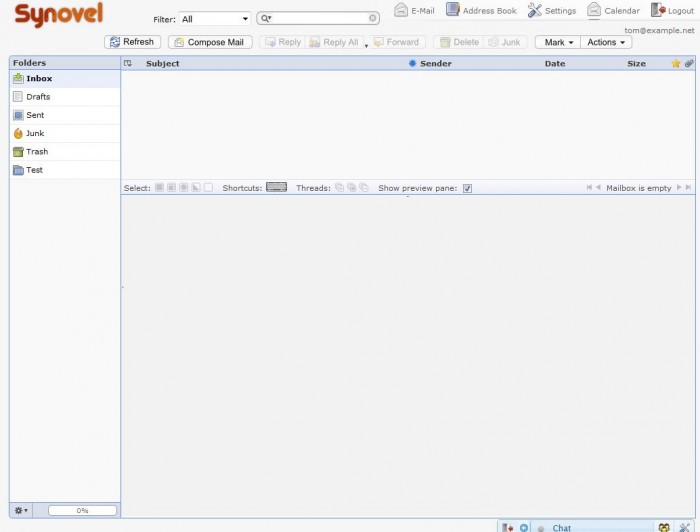Open the Sent folder

[65, 115]
